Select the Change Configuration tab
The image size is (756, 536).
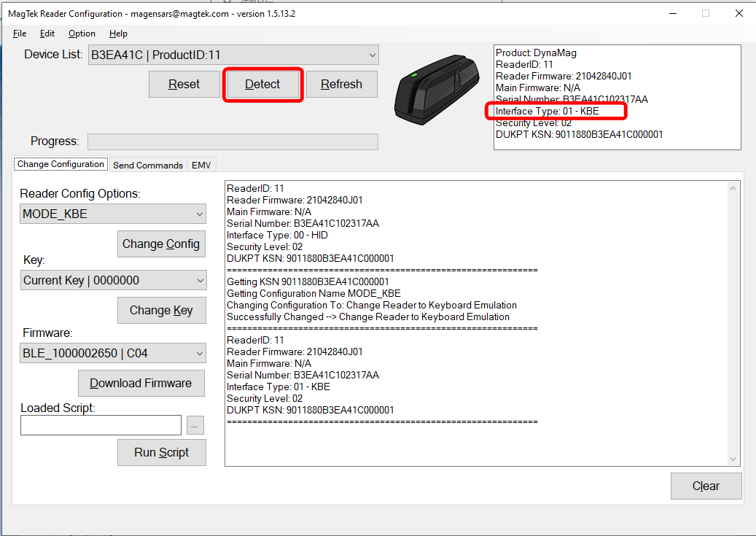pos(61,164)
